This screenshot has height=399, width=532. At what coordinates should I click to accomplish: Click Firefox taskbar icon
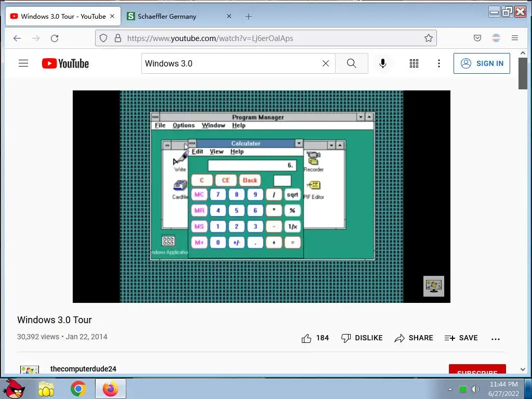coord(111,389)
